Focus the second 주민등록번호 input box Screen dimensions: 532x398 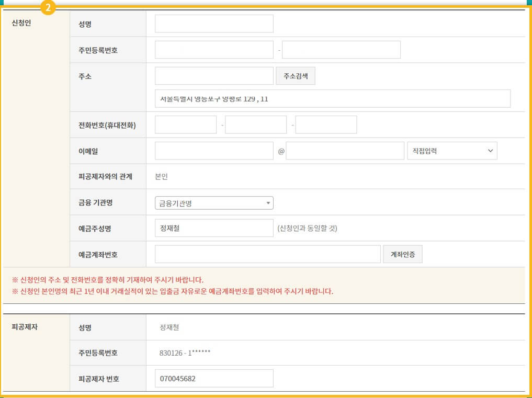pos(341,50)
